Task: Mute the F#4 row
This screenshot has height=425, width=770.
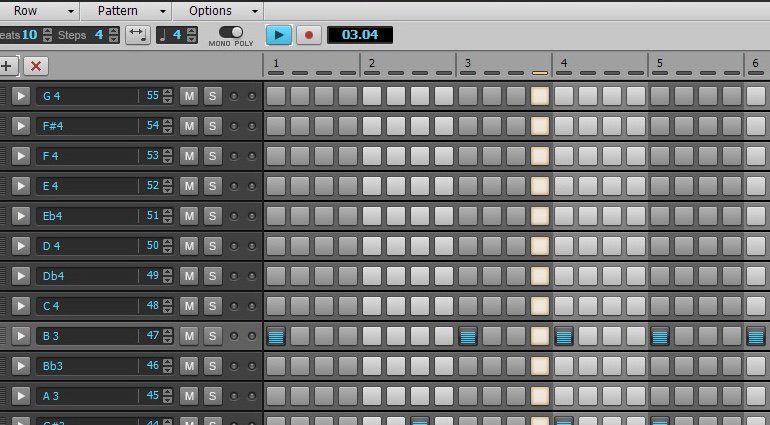Action: (x=190, y=126)
